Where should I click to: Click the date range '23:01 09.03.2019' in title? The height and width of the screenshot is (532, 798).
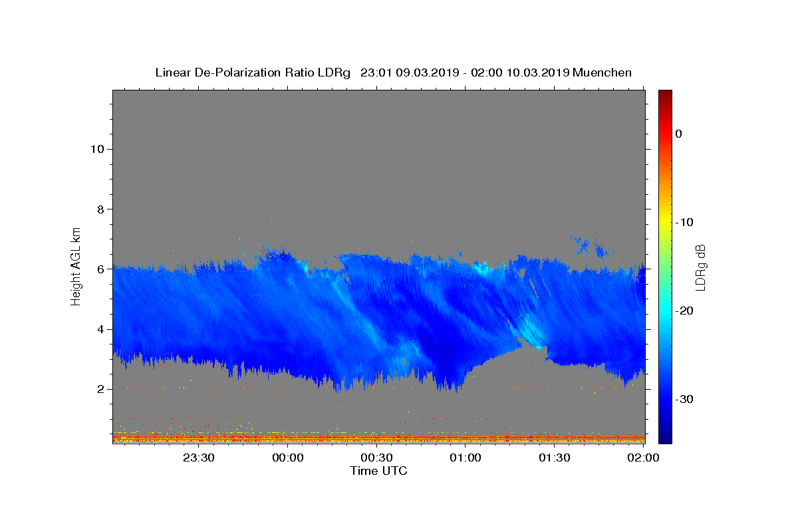coord(409,72)
